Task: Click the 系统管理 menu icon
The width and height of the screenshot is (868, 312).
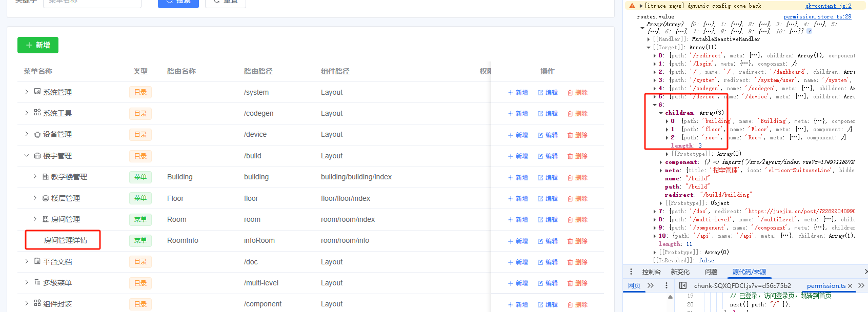Action: (x=37, y=91)
